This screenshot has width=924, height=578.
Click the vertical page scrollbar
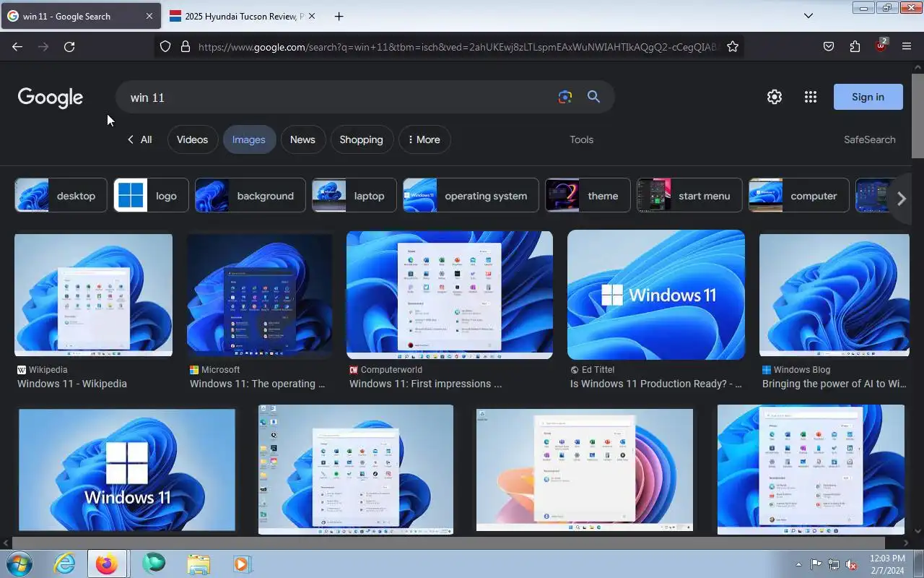tap(918, 116)
